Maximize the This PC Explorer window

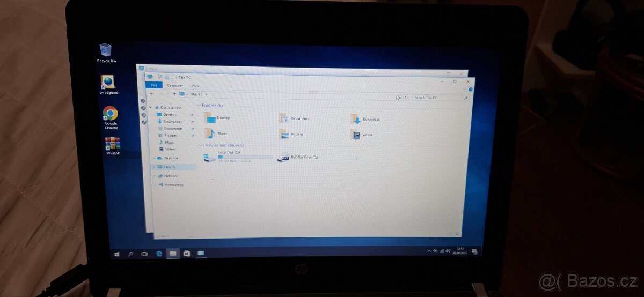(455, 81)
